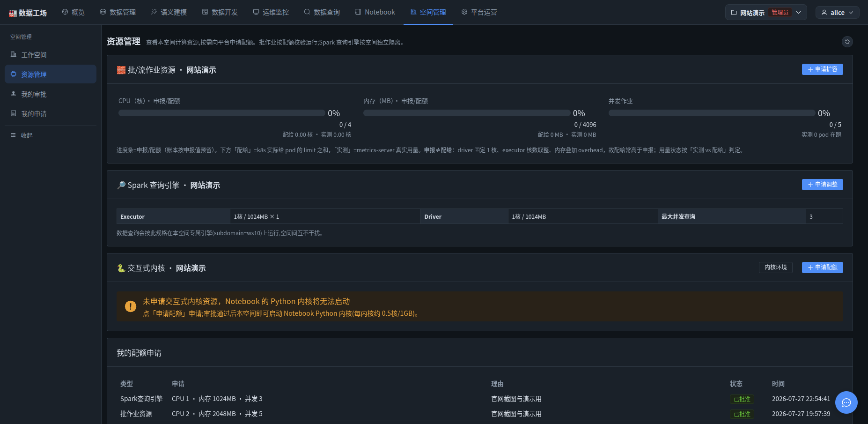The image size is (868, 424).
Task: Click the 我的申请 document icon
Action: point(14,113)
